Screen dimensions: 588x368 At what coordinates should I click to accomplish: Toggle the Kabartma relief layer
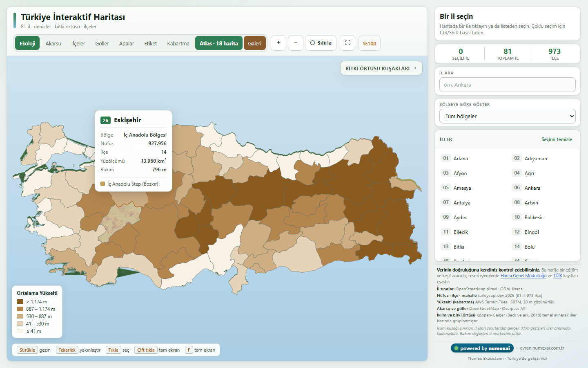(x=178, y=43)
